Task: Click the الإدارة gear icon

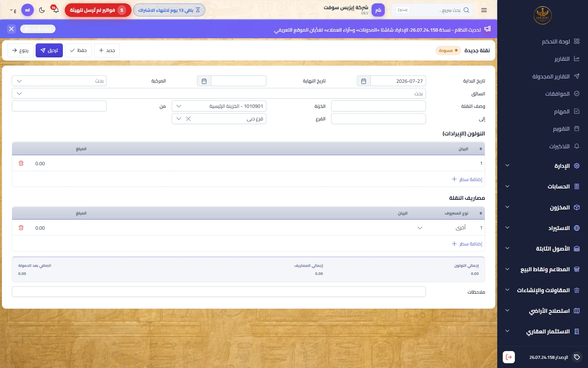Action: pos(577,166)
